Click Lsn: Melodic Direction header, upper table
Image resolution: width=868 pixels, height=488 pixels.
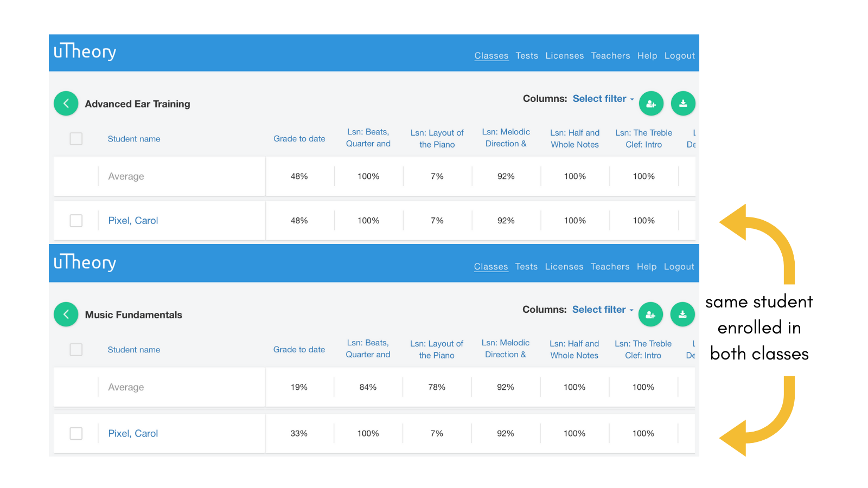point(506,138)
